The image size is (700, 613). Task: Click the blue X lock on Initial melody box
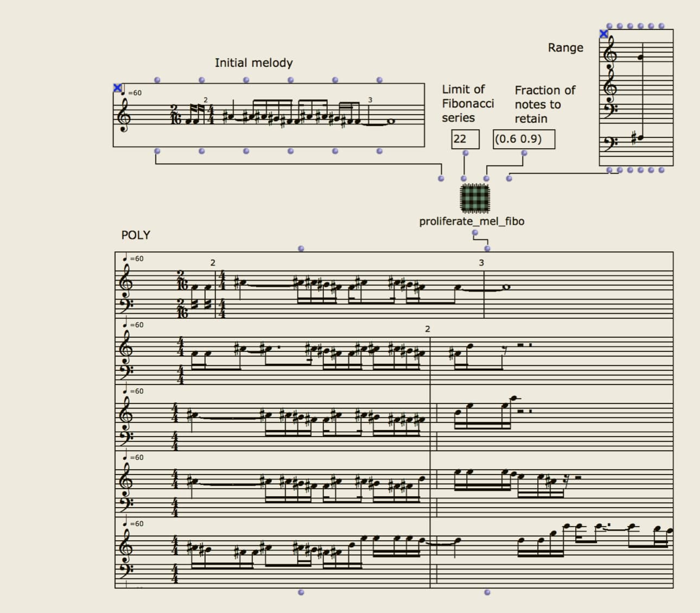pos(117,87)
